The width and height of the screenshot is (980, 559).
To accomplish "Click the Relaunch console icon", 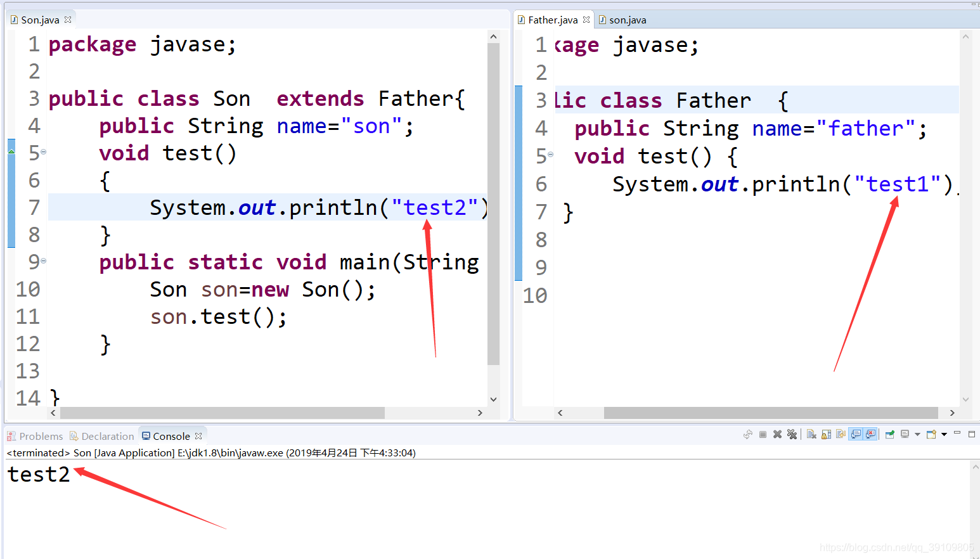I will (748, 434).
